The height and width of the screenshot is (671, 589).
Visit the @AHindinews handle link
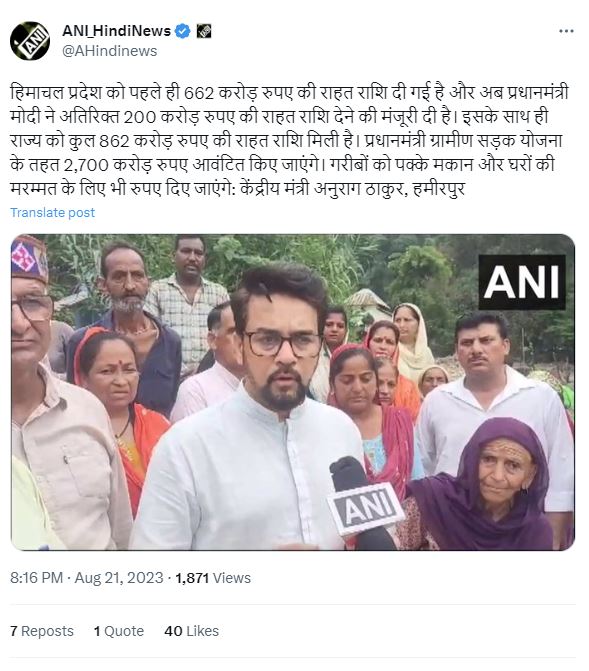[x=110, y=51]
